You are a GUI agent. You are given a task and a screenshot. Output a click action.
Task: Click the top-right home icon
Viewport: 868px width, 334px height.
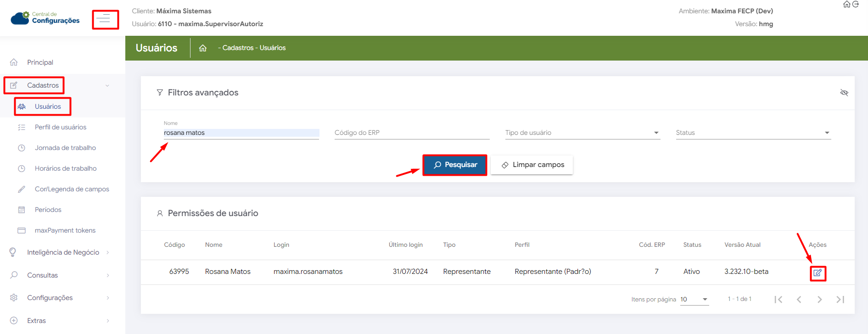(847, 5)
